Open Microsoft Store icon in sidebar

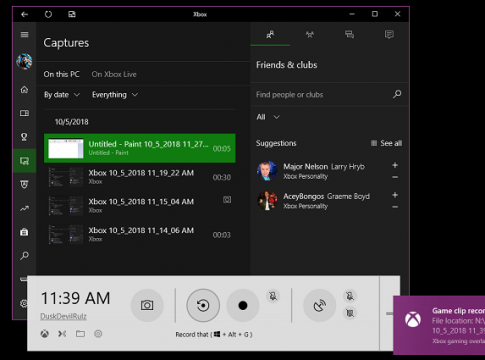(24, 232)
